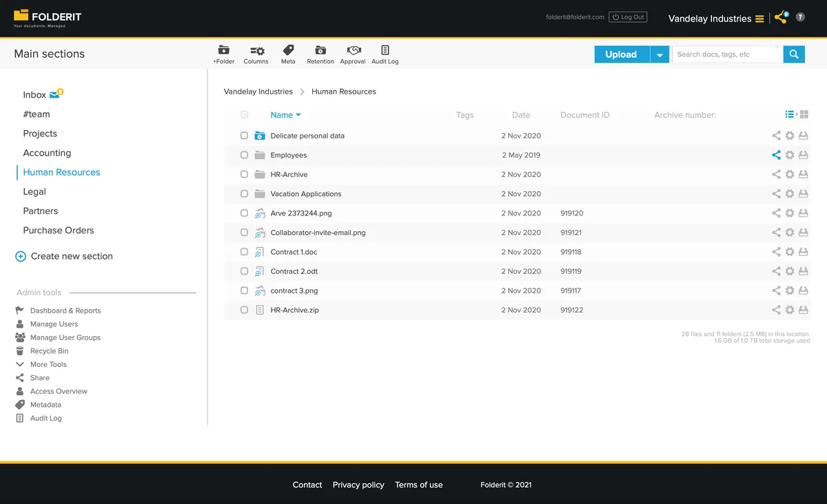
Task: Open the #team section
Action: point(37,114)
